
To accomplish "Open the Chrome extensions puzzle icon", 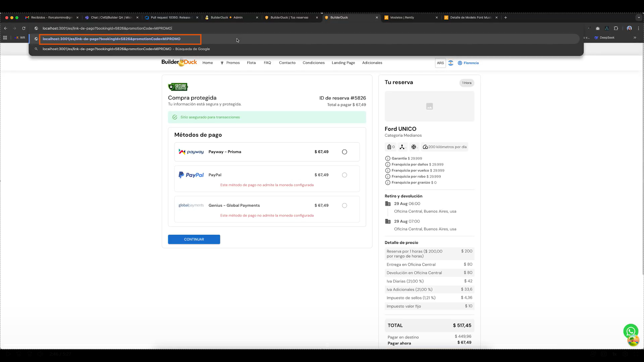I will coord(616,28).
